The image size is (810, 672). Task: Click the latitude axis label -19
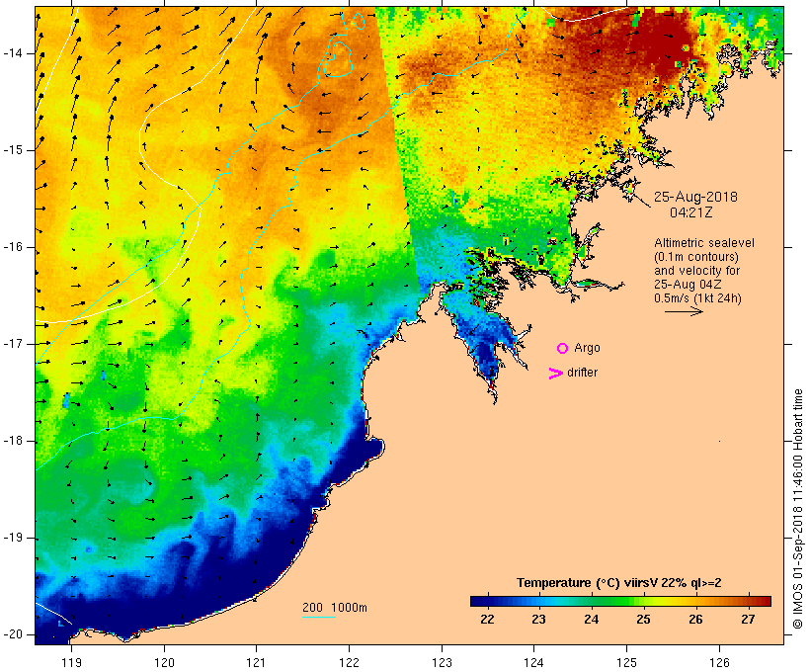[12, 538]
